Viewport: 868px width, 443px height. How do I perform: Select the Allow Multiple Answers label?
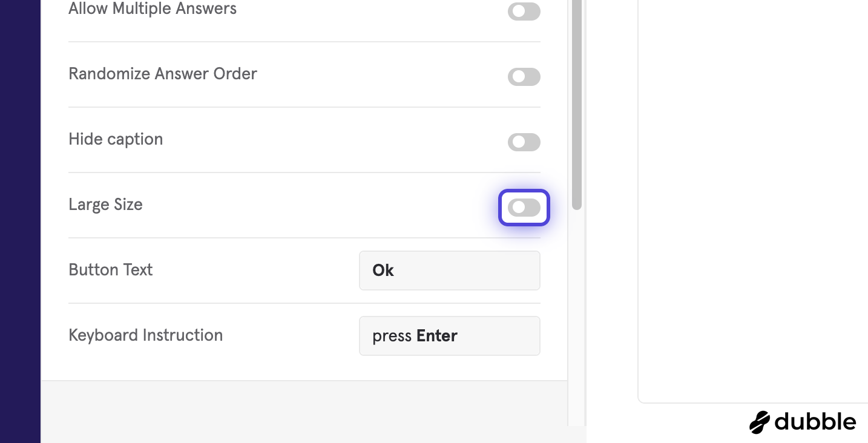pyautogui.click(x=153, y=9)
